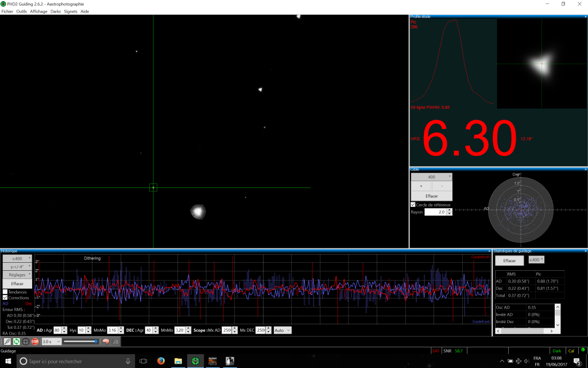This screenshot has width=588, height=368.
Task: Click the Dark indicator in status bar
Action: (557, 351)
